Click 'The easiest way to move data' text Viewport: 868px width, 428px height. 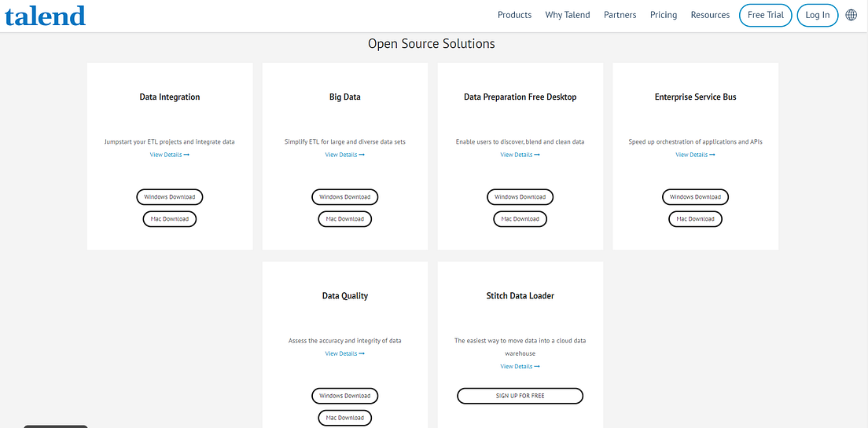(520, 346)
